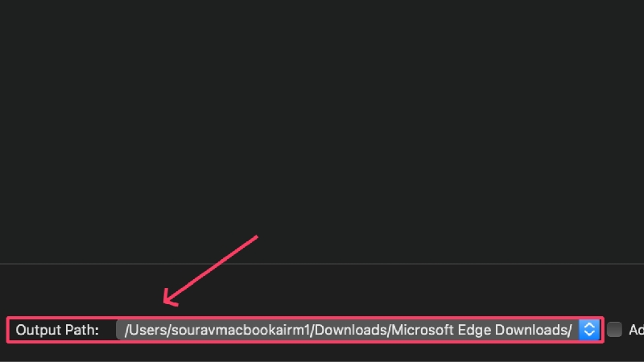644x362 pixels.
Task: Click the trailing slash ending the path
Action: (x=569, y=330)
